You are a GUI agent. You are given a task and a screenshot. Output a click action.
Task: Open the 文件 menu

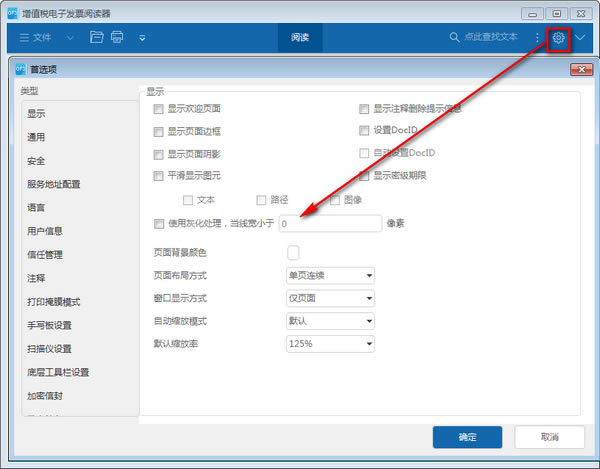[35, 37]
